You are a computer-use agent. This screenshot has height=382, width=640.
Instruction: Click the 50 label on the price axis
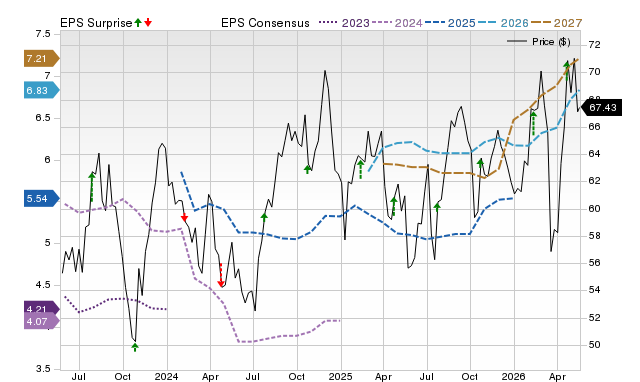click(595, 345)
